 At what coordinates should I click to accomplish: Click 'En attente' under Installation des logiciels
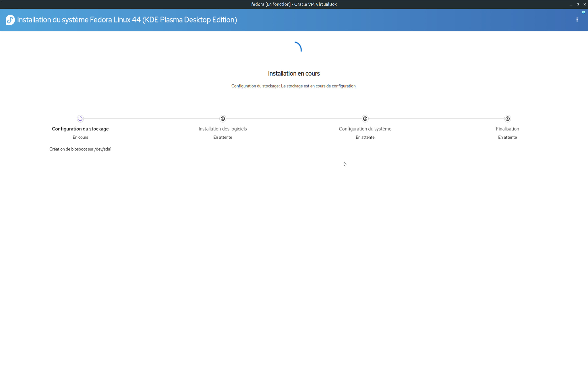click(223, 137)
